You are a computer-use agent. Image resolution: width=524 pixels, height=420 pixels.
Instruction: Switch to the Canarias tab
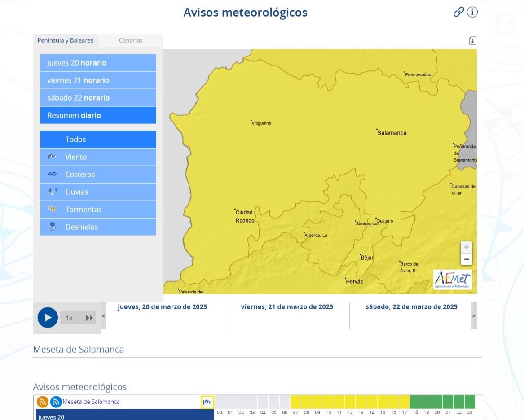pos(131,40)
